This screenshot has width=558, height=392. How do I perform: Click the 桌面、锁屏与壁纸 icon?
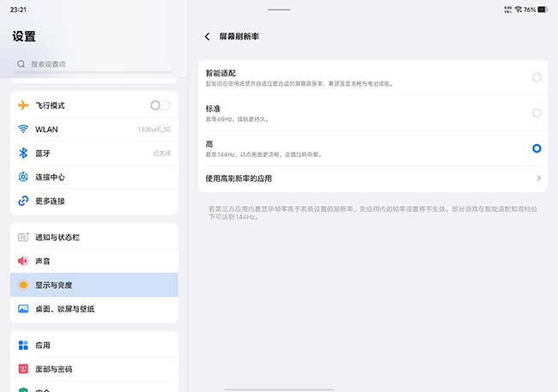(23, 309)
